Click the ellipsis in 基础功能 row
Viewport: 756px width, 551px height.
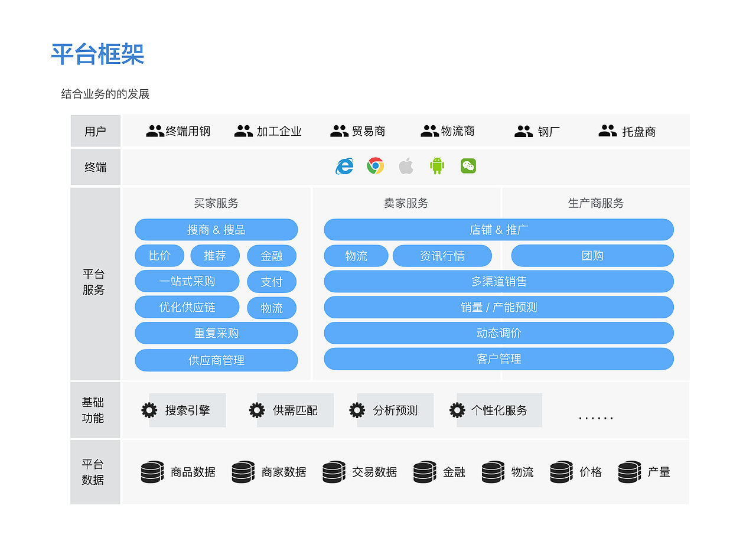pyautogui.click(x=596, y=418)
